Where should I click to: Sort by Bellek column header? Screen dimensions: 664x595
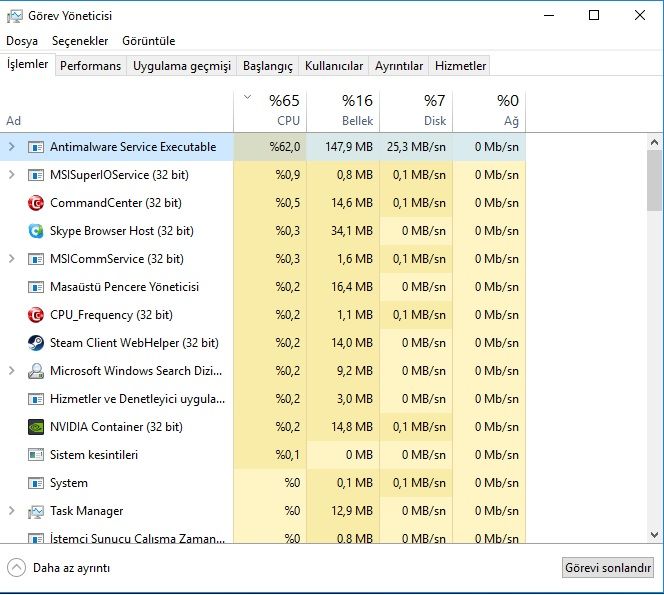pyautogui.click(x=343, y=111)
